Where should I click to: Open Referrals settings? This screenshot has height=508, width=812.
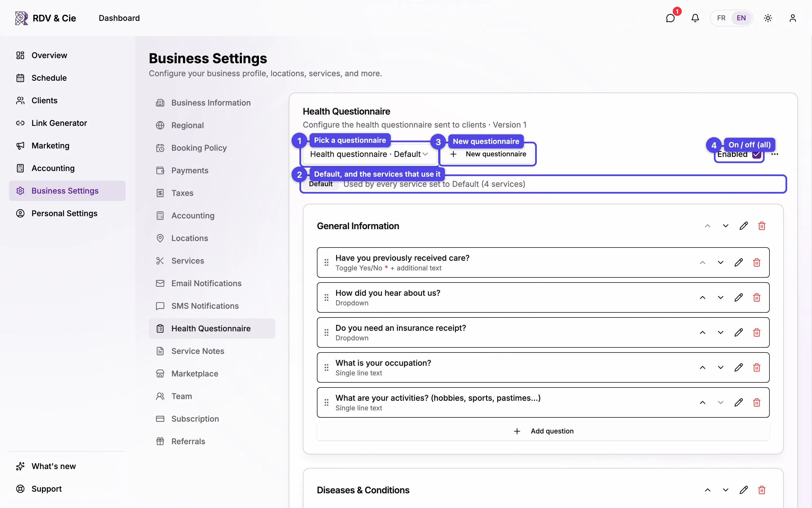(x=212, y=441)
